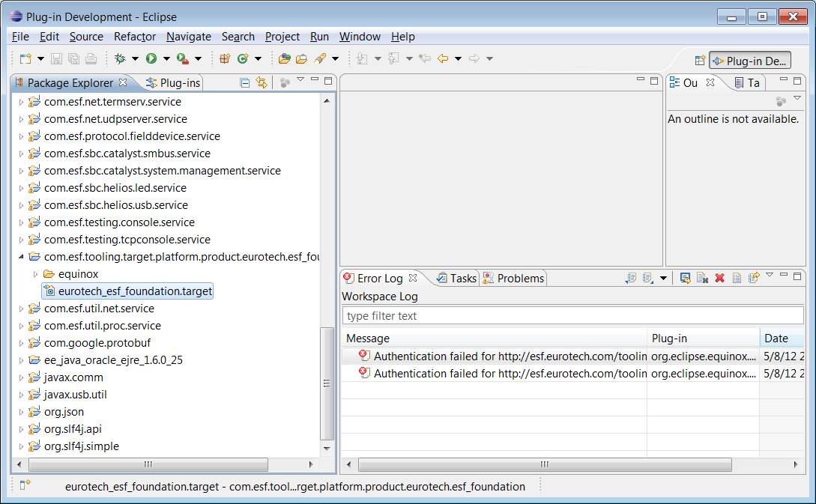The width and height of the screenshot is (816, 504).
Task: Open the Error Log import dropdown arrow
Action: (x=663, y=279)
